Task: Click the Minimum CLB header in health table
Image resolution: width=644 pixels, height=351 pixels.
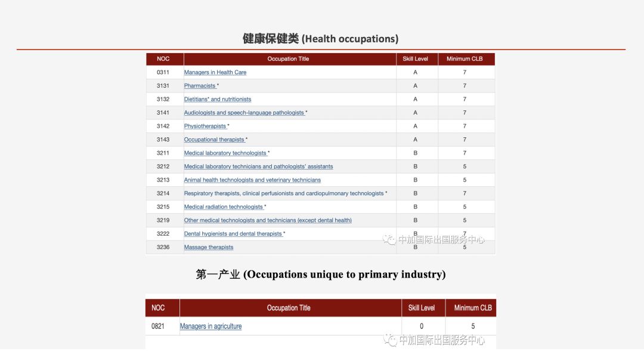Action: [465, 59]
